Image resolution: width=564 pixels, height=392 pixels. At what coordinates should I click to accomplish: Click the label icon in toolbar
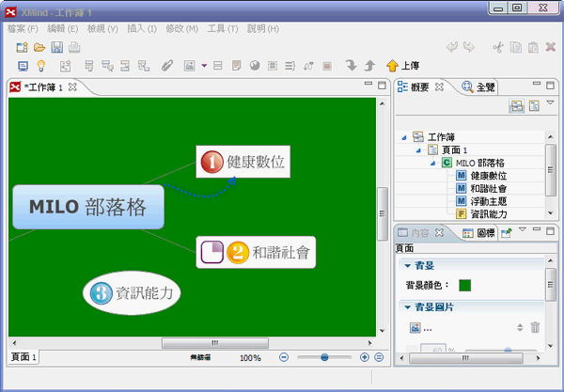click(218, 66)
